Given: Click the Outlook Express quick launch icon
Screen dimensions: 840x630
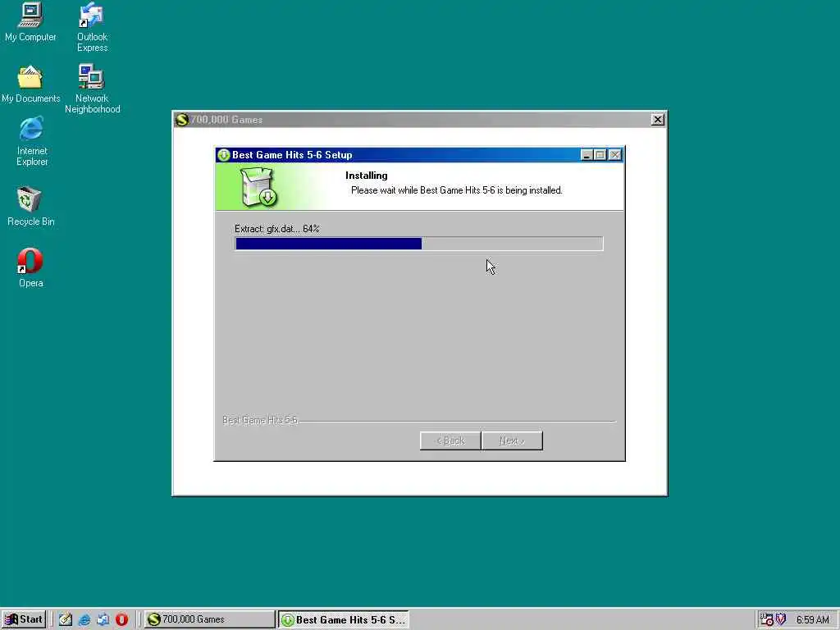Looking at the screenshot, I should point(103,619).
